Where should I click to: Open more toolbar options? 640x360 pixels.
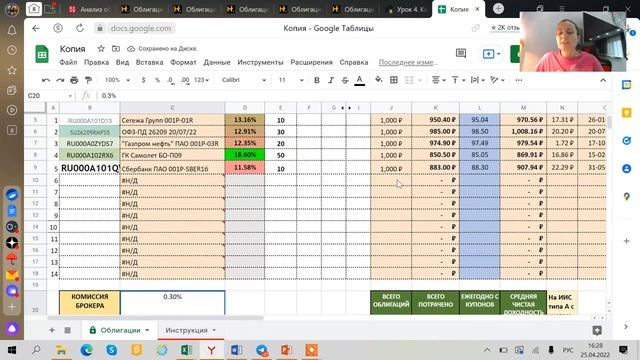tap(518, 80)
